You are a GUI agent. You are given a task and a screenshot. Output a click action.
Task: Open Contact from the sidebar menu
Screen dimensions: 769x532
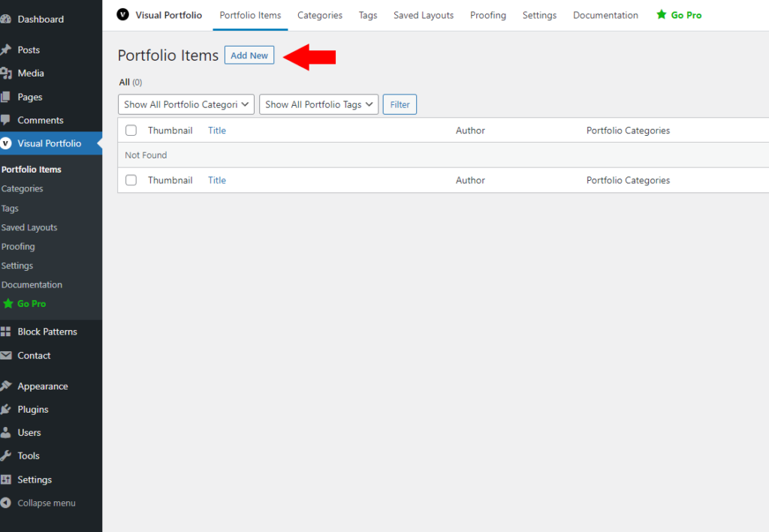(x=34, y=355)
